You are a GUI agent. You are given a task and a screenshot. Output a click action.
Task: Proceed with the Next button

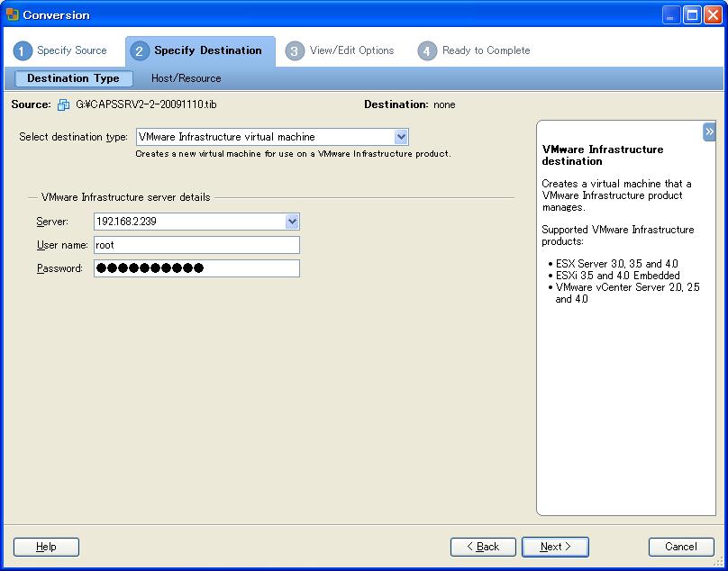pos(555,547)
